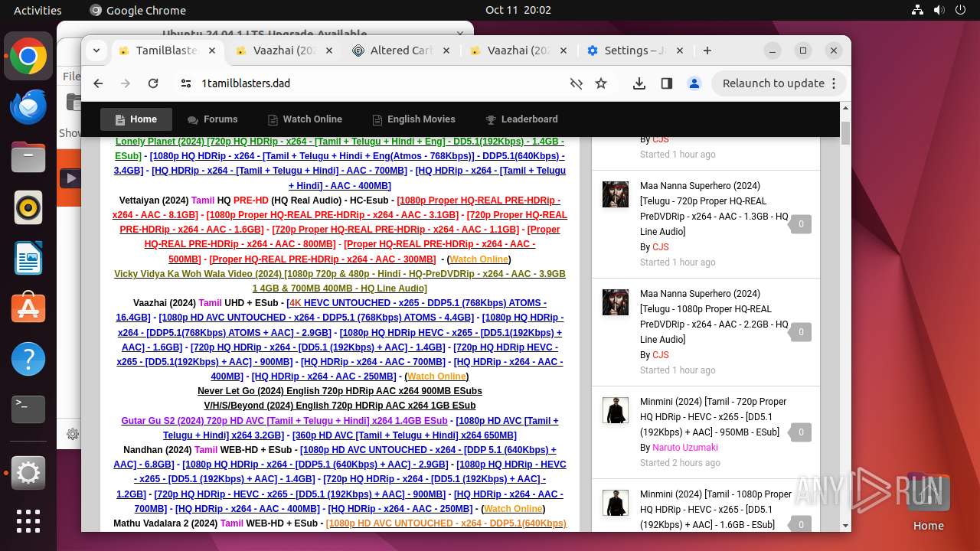Image resolution: width=980 pixels, height=551 pixels.
Task: Open Gutar Gu S2 (2024) 720p link
Action: 284,421
